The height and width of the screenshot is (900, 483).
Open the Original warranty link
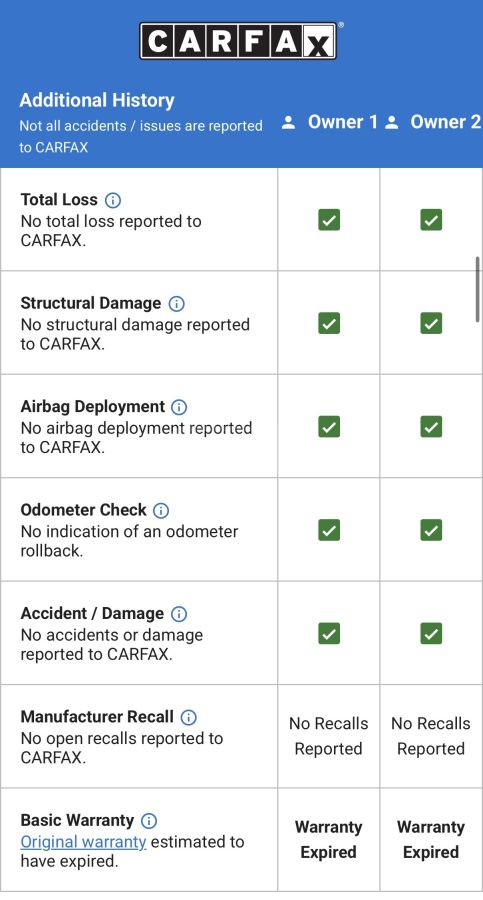click(83, 841)
